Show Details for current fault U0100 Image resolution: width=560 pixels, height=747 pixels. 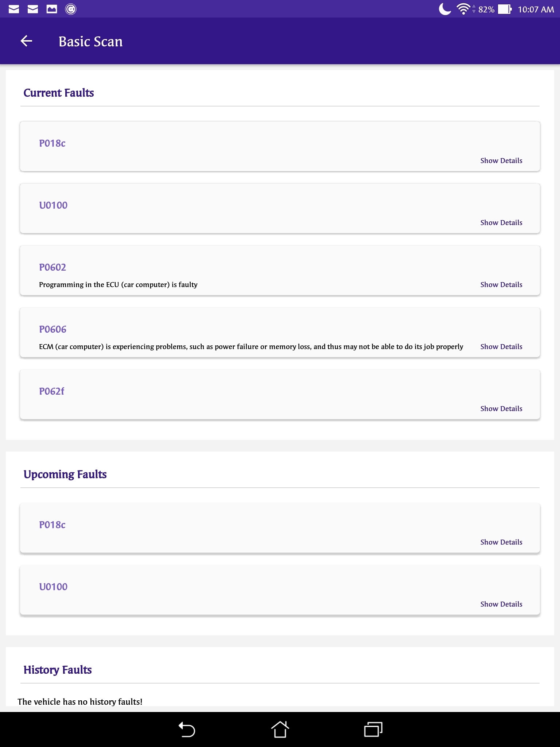501,222
